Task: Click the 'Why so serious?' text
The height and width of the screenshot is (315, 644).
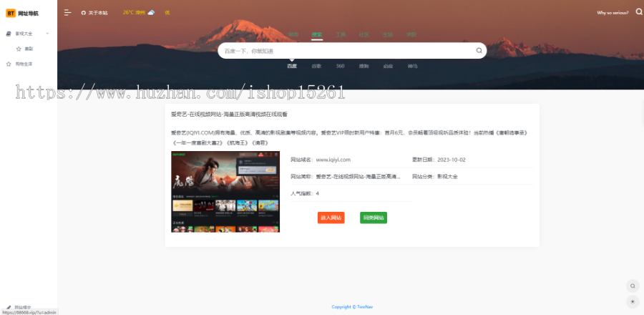Action: pyautogui.click(x=613, y=13)
